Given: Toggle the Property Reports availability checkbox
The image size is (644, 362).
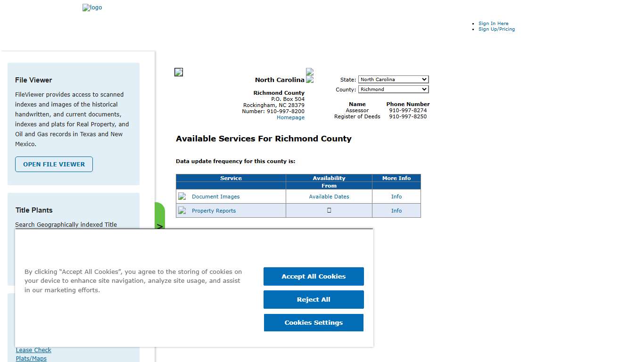Looking at the screenshot, I should (x=329, y=211).
